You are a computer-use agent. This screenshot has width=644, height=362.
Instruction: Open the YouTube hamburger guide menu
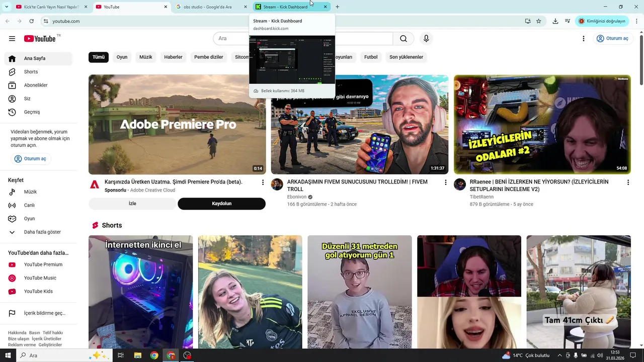click(12, 39)
